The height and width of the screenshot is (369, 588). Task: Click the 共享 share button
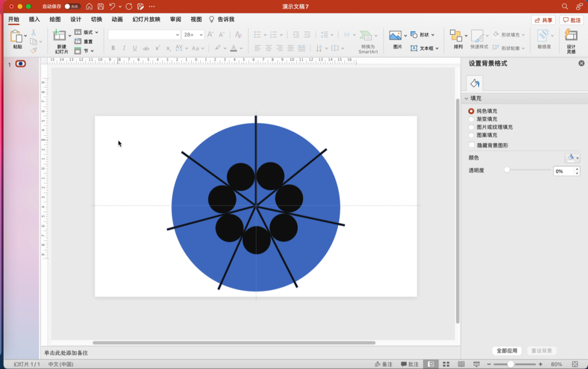[x=543, y=20]
